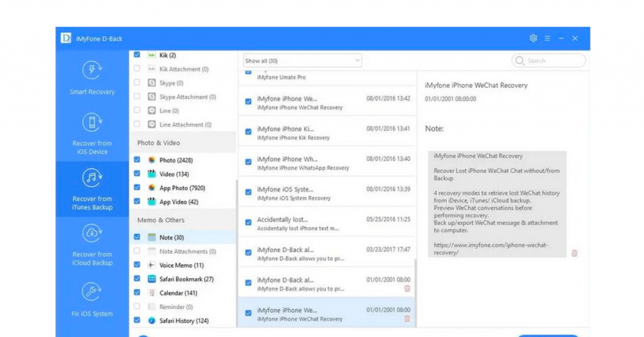Click the Photo & Video section header
This screenshot has width=644, height=337.
coord(183,143)
